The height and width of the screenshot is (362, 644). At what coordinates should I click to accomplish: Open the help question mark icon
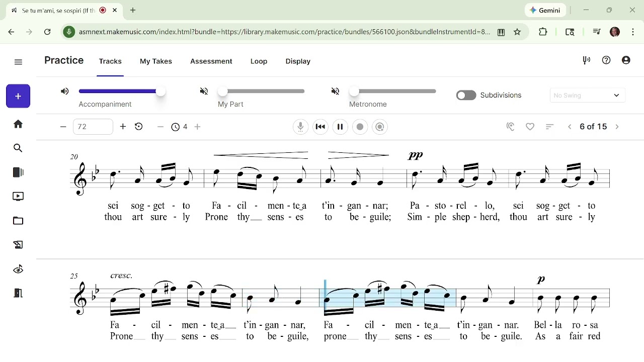point(606,60)
